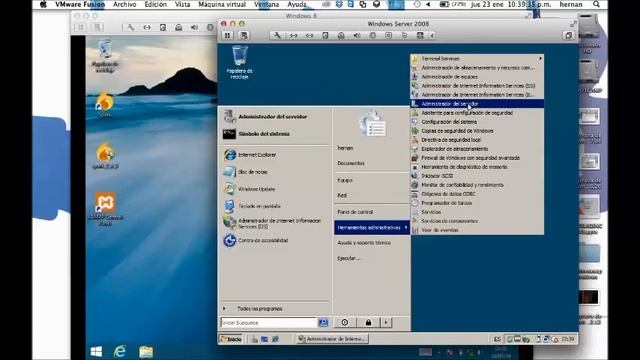Click Windows 8 Start button in background VM

[x=96, y=351]
